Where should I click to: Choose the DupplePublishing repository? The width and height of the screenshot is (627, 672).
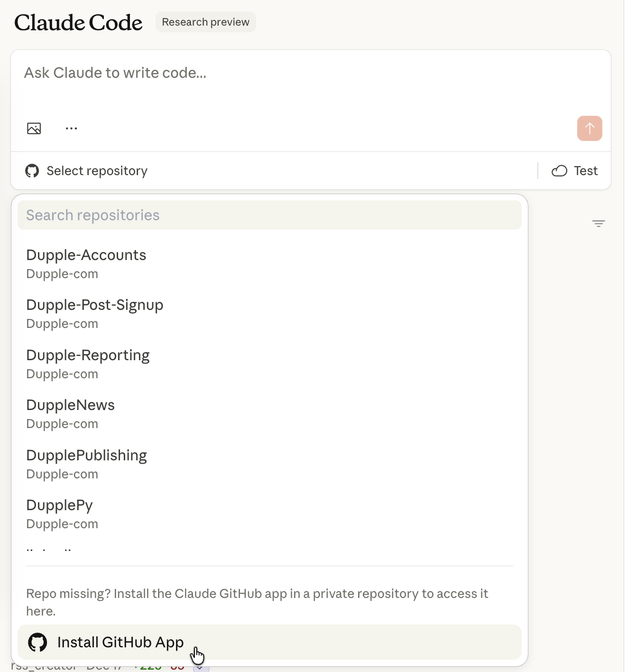(x=87, y=464)
